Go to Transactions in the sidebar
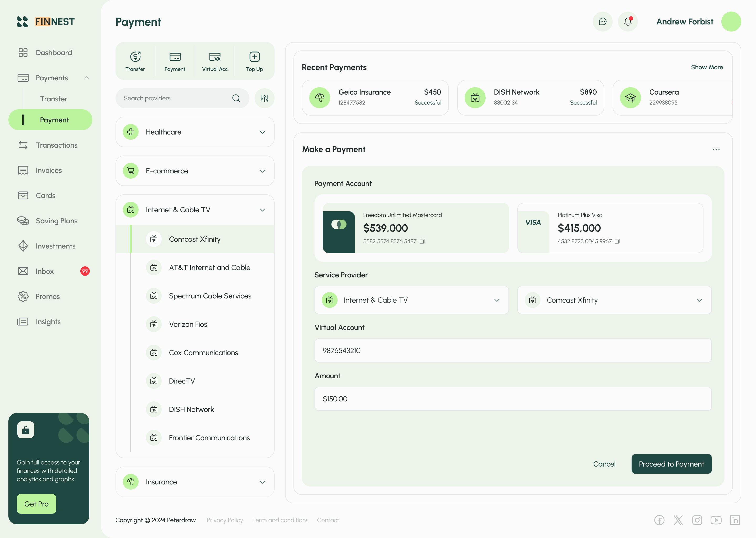Viewport: 756px width, 538px height. [57, 145]
